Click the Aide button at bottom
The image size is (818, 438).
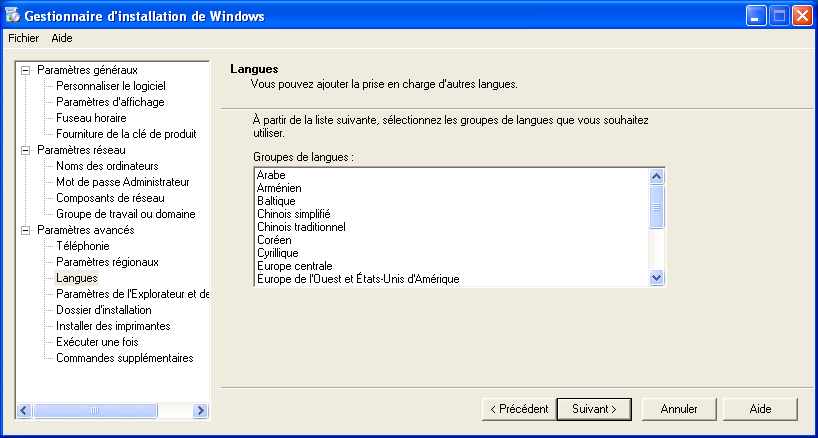(x=761, y=409)
